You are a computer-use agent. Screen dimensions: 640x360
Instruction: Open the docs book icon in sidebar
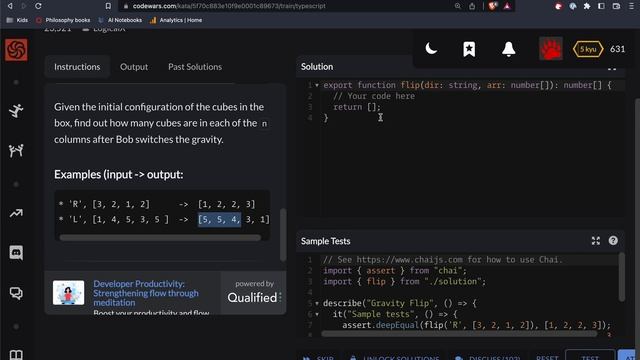[x=16, y=354]
